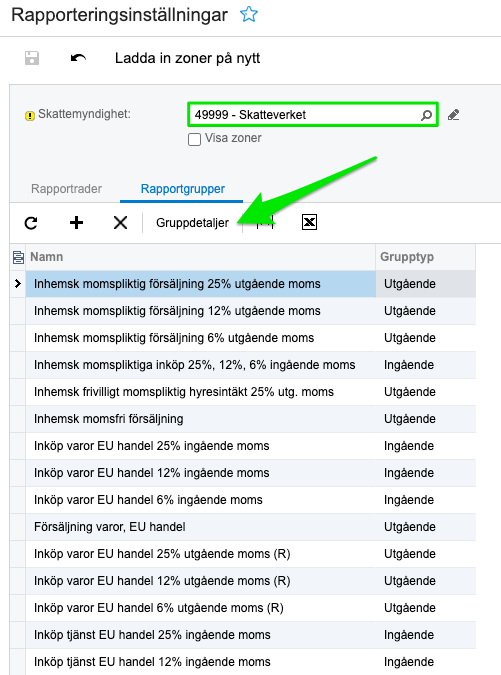
Task: Click Grupptyp cell of Försäljning varor, EU handel
Action: tap(426, 527)
